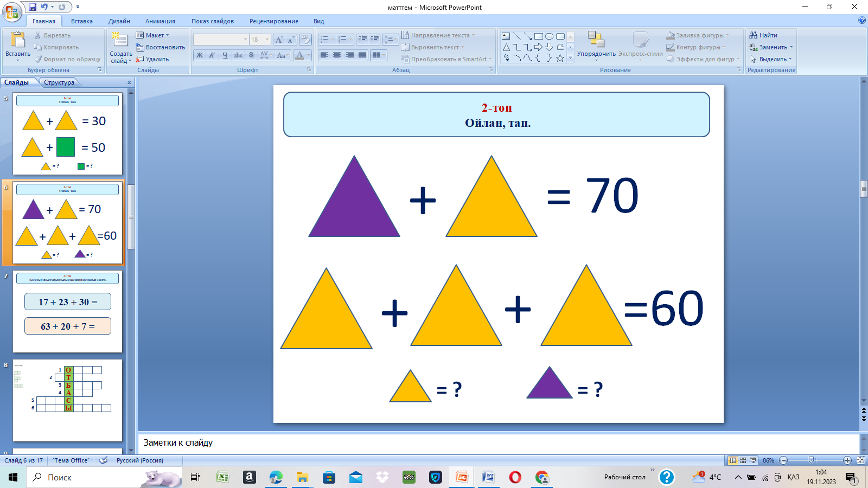Open the Анимация ribbon tab
Viewport: 868px width, 488px height.
click(160, 21)
